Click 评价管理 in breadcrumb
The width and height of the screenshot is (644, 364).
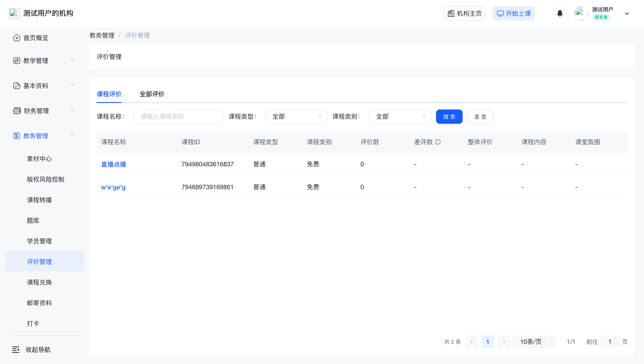tap(137, 36)
